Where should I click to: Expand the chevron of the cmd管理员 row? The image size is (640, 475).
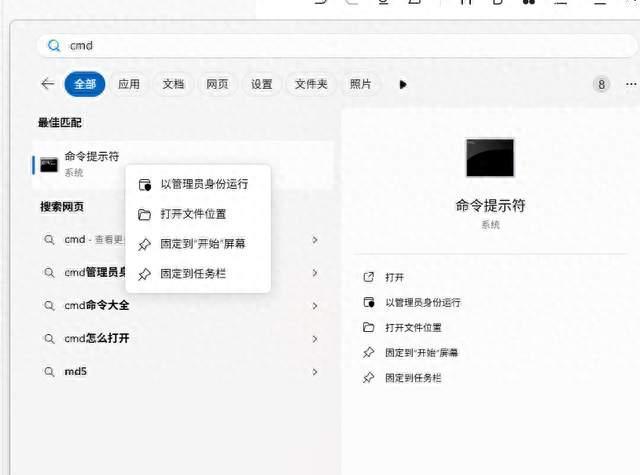click(315, 272)
